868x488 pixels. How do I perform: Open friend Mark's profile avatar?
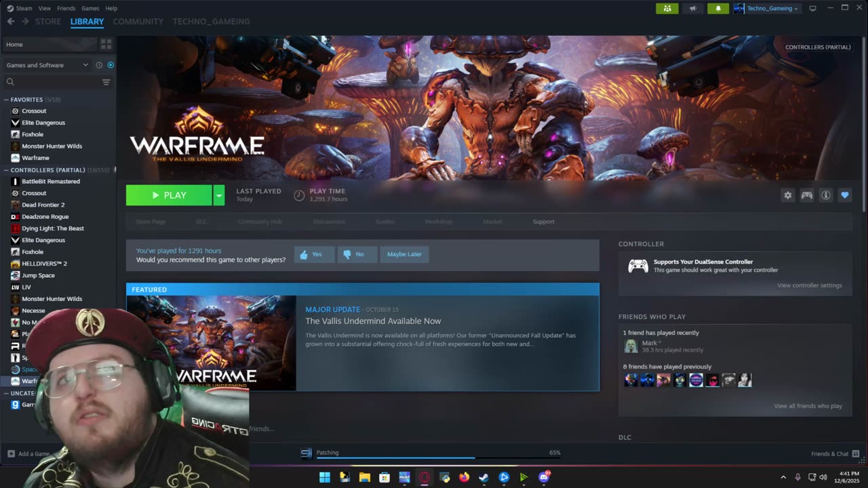pyautogui.click(x=631, y=346)
